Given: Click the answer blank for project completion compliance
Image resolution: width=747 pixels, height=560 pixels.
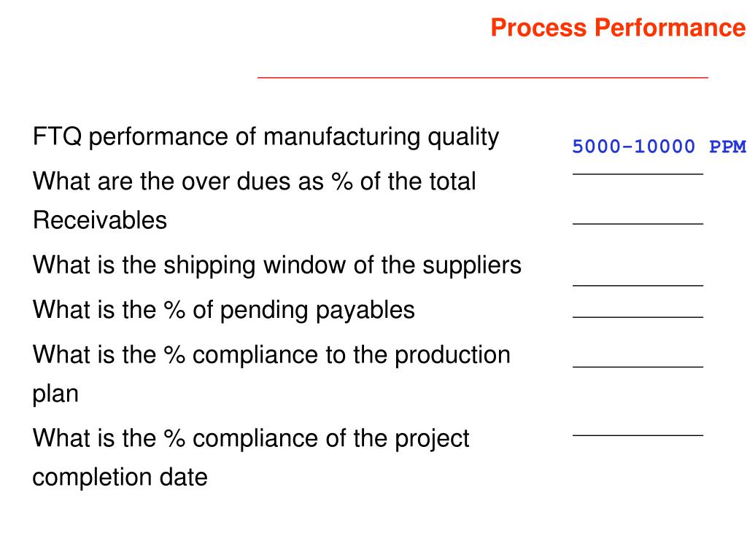Looking at the screenshot, I should coord(638,435).
